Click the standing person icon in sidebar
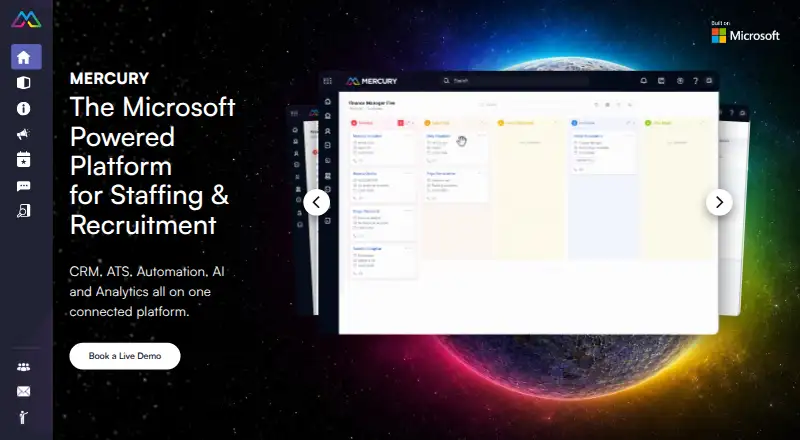This screenshot has height=440, width=800. (x=23, y=417)
